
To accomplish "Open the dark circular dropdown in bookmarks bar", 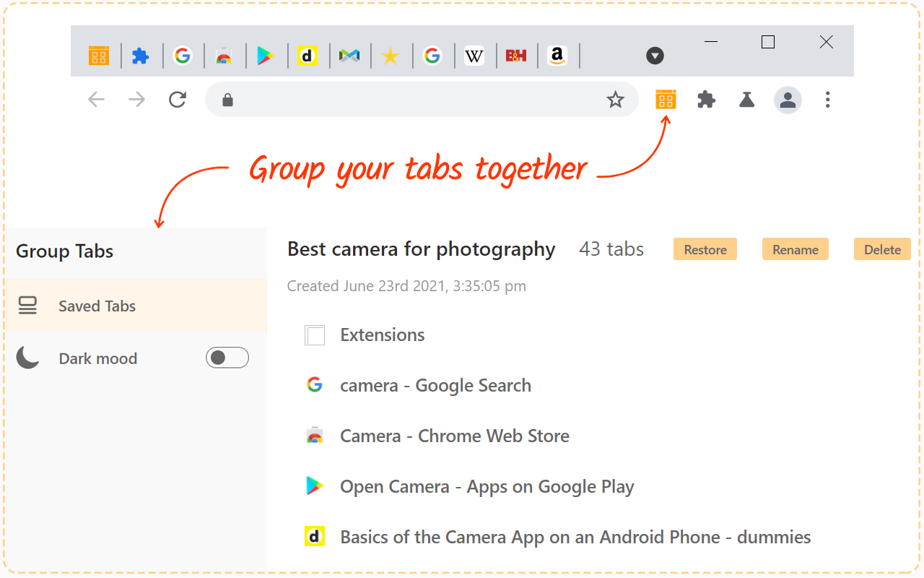I will (x=655, y=55).
